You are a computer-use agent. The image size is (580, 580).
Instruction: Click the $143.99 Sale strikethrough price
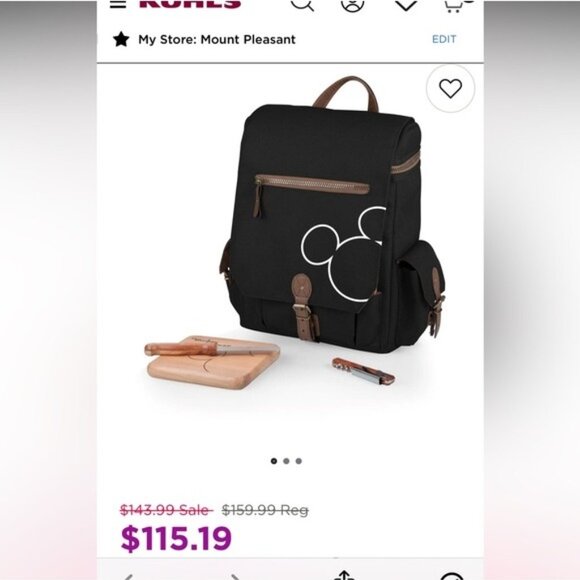[x=166, y=510]
